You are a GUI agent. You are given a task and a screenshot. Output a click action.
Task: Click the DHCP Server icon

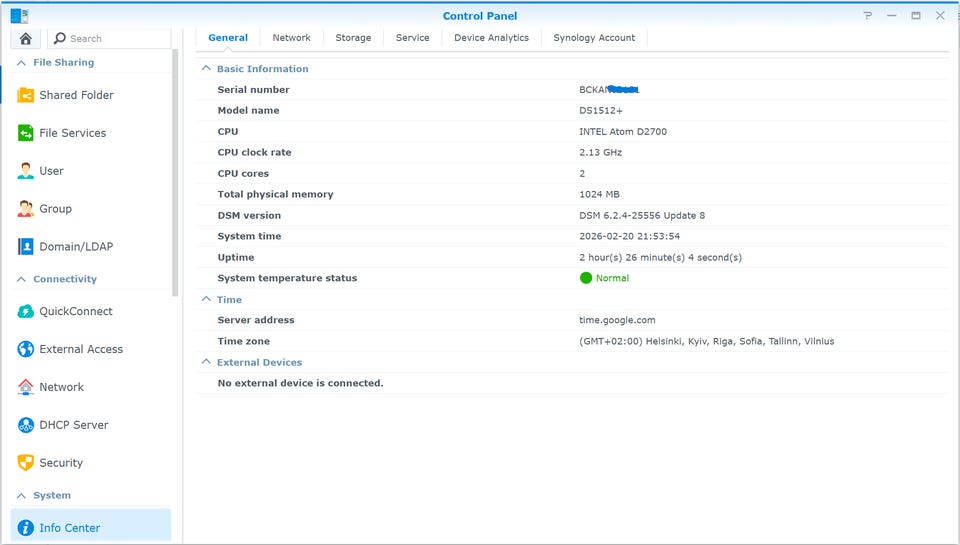pos(26,425)
